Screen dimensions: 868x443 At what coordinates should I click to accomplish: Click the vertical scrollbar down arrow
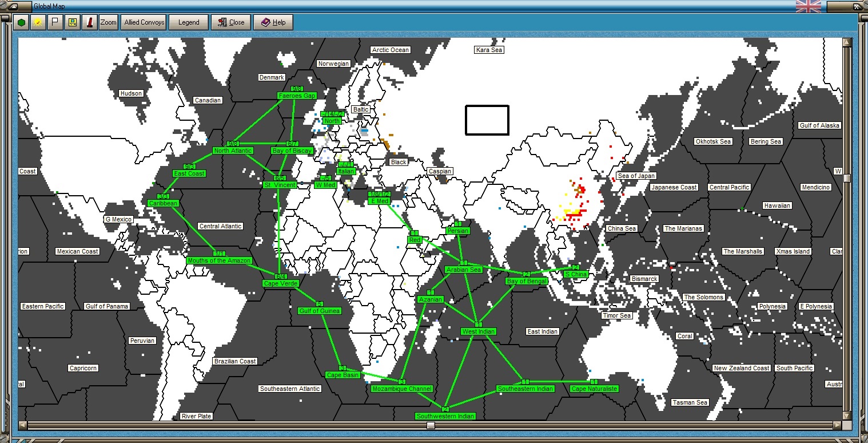click(x=847, y=416)
